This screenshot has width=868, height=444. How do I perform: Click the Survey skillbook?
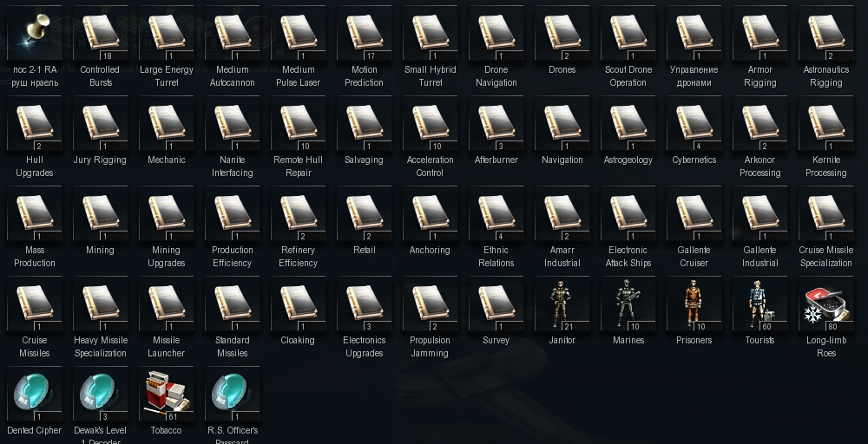[x=496, y=303]
